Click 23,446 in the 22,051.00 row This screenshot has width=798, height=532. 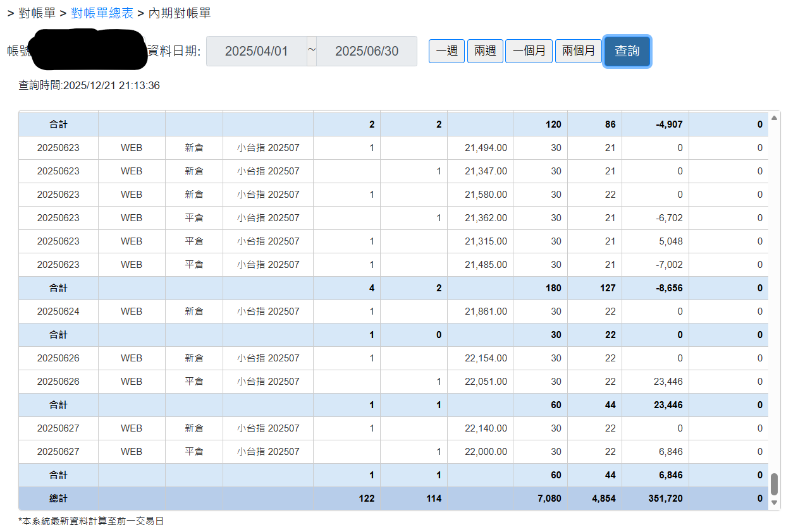pos(668,382)
